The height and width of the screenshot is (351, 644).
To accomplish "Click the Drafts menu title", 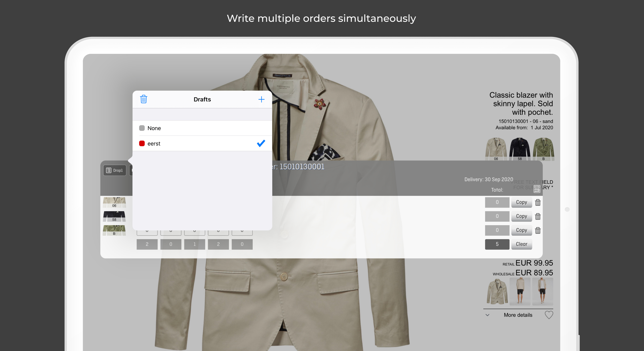I will click(202, 99).
